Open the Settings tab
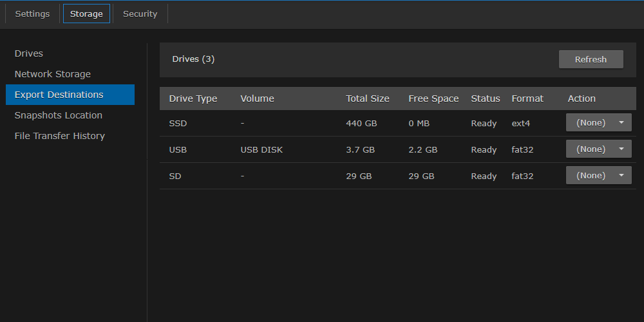 tap(32, 14)
